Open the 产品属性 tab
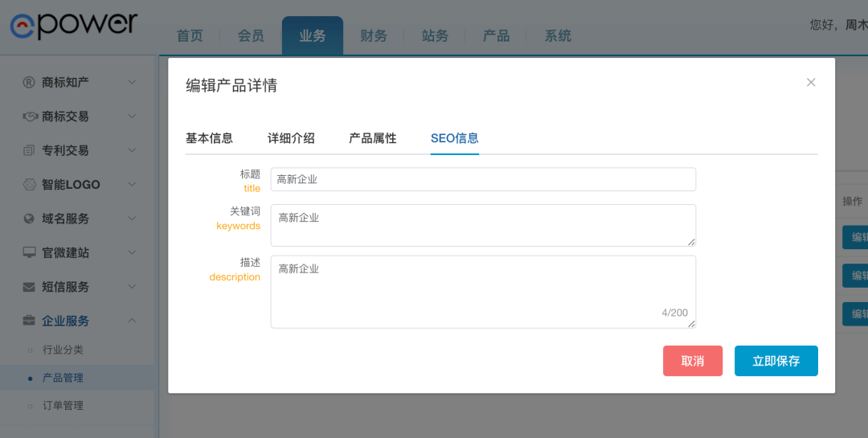Viewport: 868px width, 438px height. [x=373, y=138]
